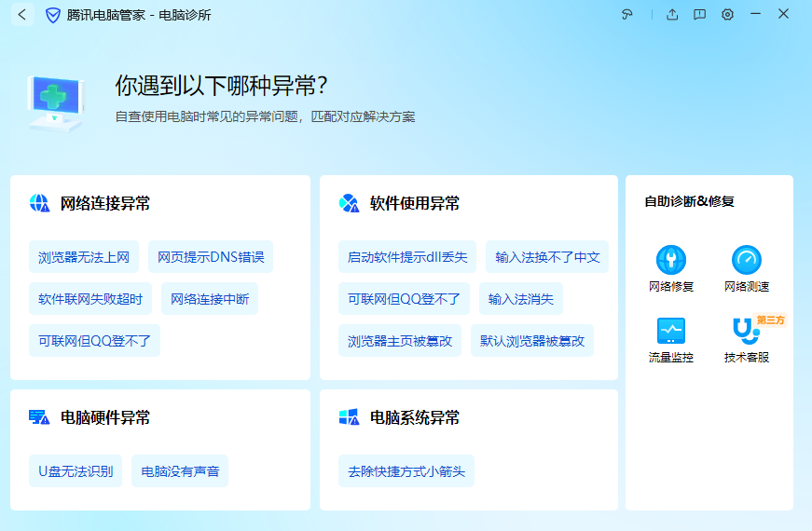This screenshot has height=531, width=812.
Task: Click the upload share icon in title bar
Action: coord(672,15)
